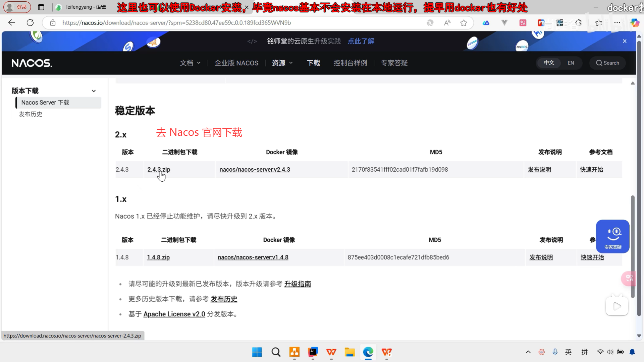Toggle read aloud in the address bar

coord(447,23)
